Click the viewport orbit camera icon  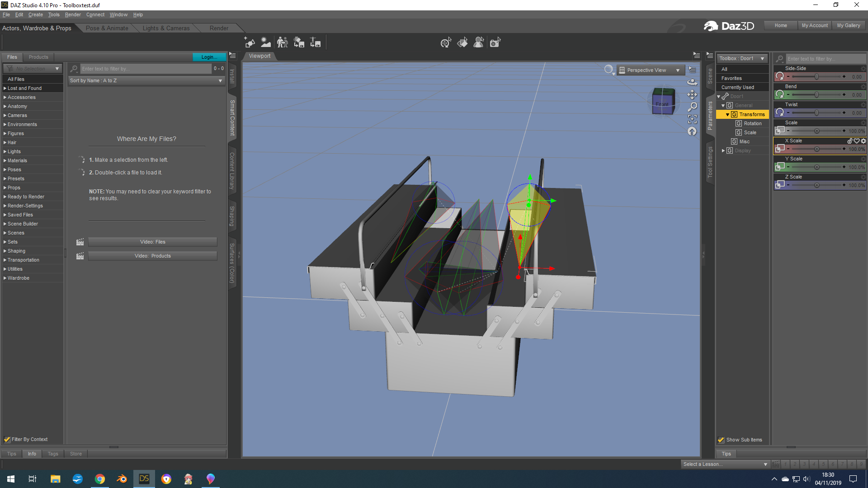[x=692, y=82]
